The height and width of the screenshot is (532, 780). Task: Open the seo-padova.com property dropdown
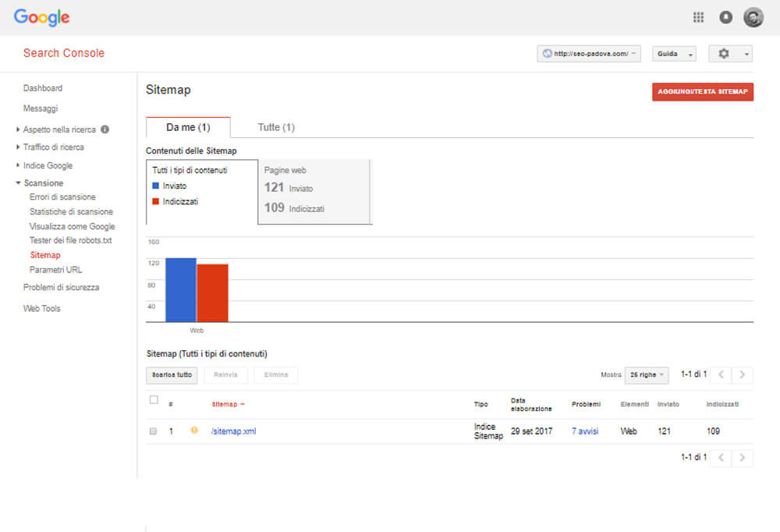tap(589, 54)
